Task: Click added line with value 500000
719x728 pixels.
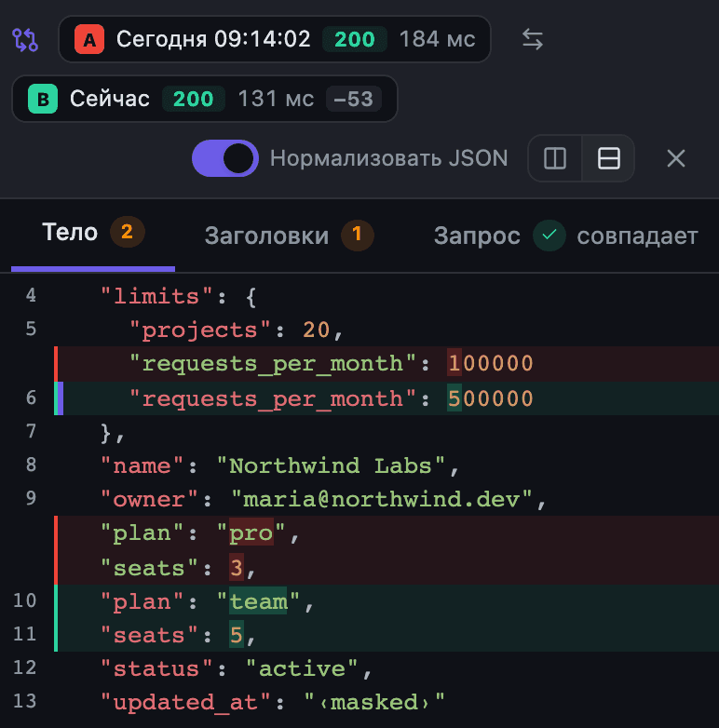Action: point(387,398)
